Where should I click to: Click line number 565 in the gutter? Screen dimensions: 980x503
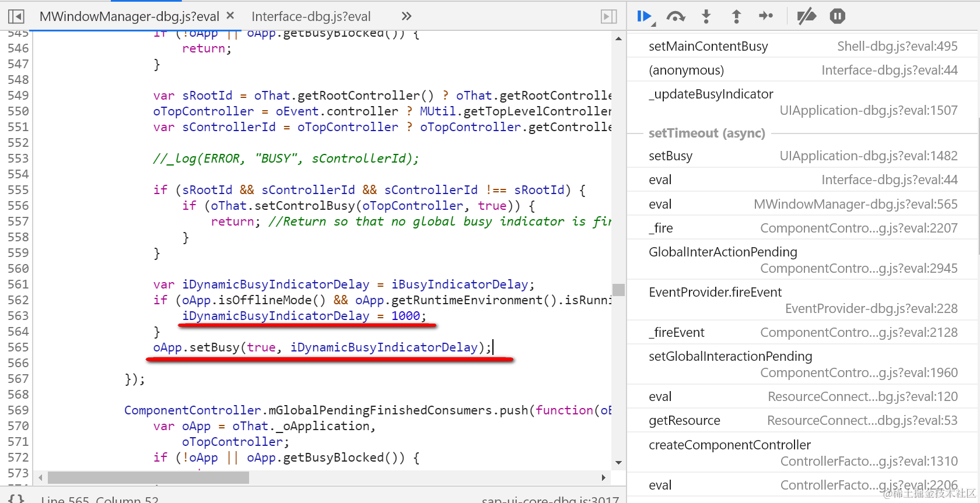[18, 347]
